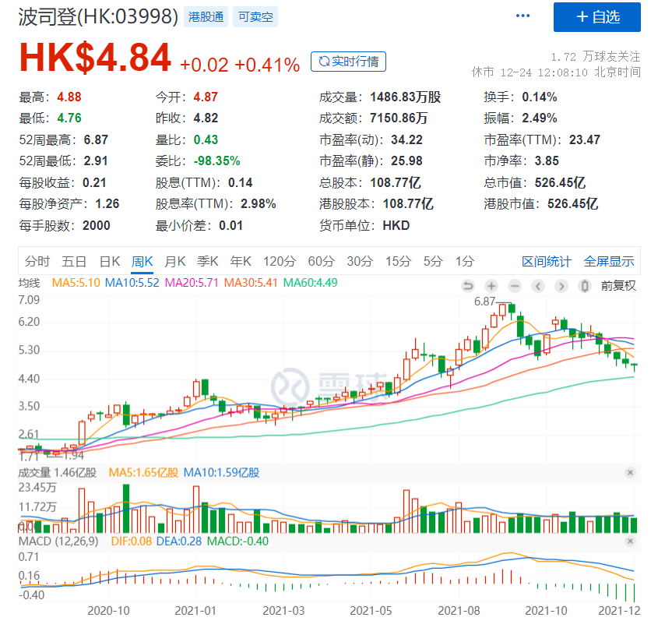Viewport: 672px width, 628px height.
Task: Open 全屏显示 fullscreen chart view
Action: click(x=609, y=262)
